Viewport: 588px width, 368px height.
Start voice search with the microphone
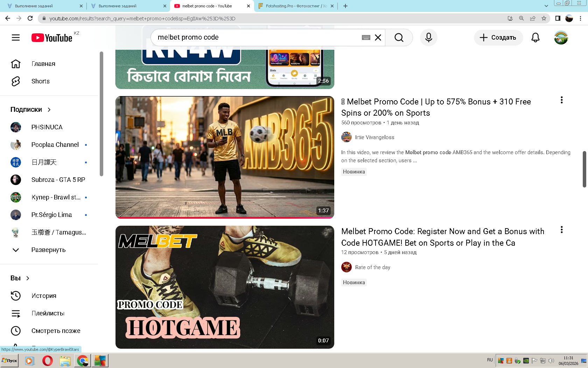(429, 38)
